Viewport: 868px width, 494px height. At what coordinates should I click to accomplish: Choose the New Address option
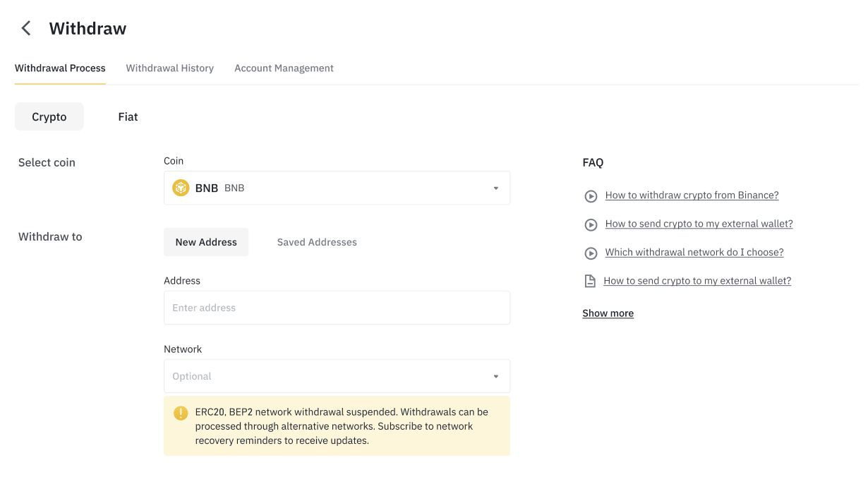tap(206, 242)
